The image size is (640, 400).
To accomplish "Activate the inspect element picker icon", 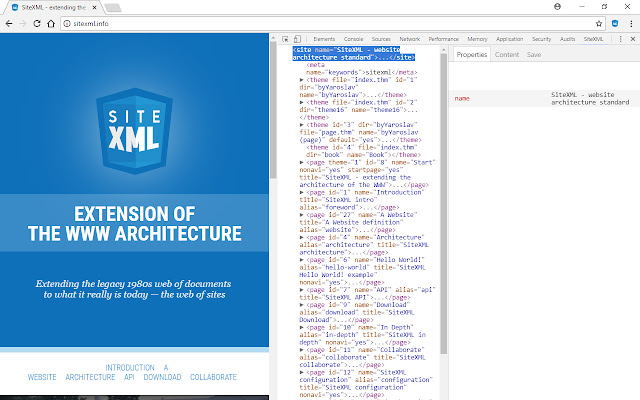I will tap(285, 39).
